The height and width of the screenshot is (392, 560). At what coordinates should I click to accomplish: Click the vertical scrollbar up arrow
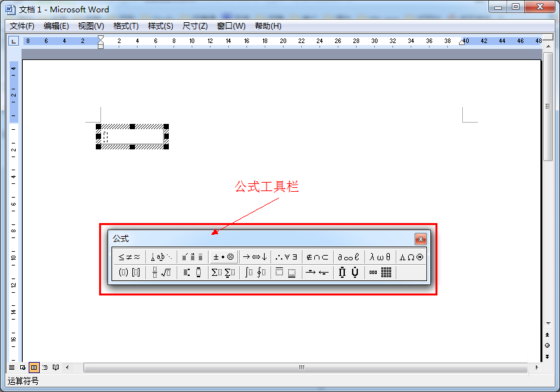[548, 46]
